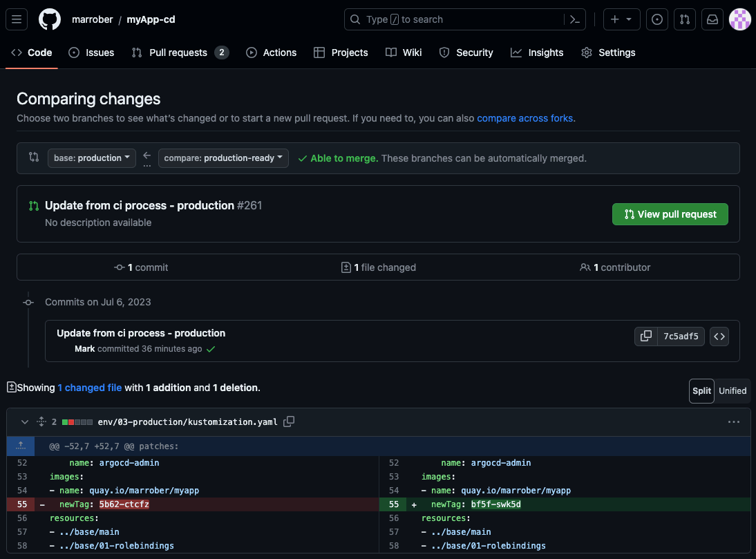Image resolution: width=756 pixels, height=559 pixels.
Task: Open the compare: production-ready dropdown
Action: [x=223, y=158]
